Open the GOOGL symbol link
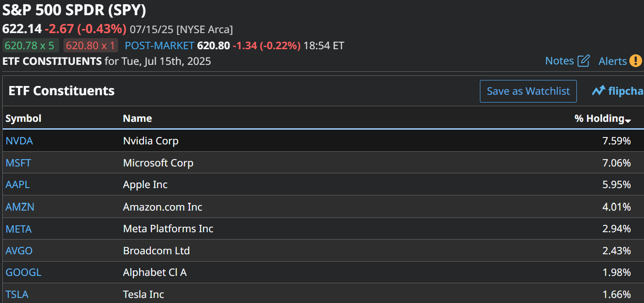The image size is (644, 303). coord(23,273)
